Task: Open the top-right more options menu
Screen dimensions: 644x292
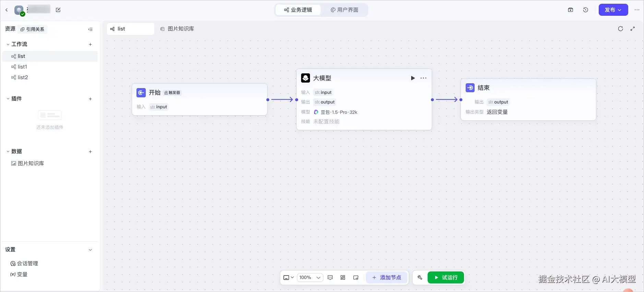Action: point(637,10)
